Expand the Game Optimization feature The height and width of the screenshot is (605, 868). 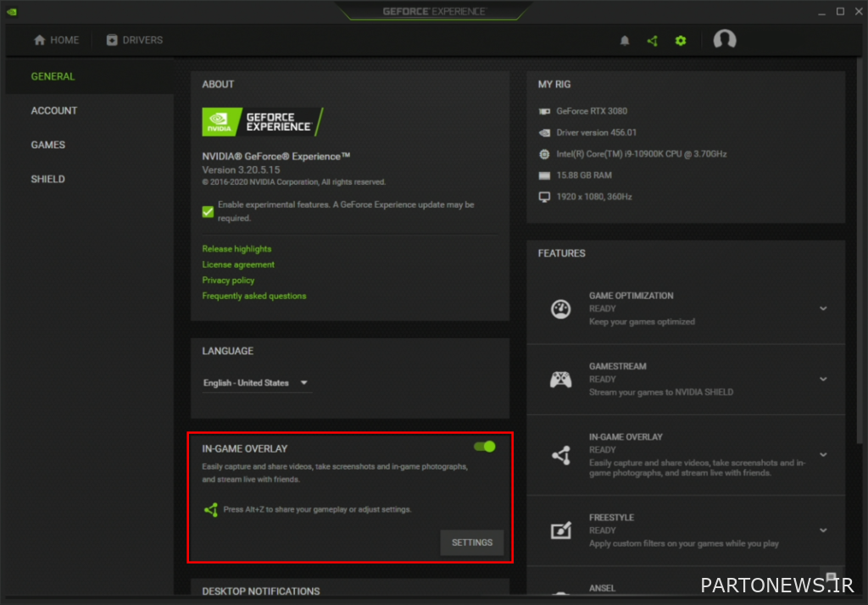point(823,309)
